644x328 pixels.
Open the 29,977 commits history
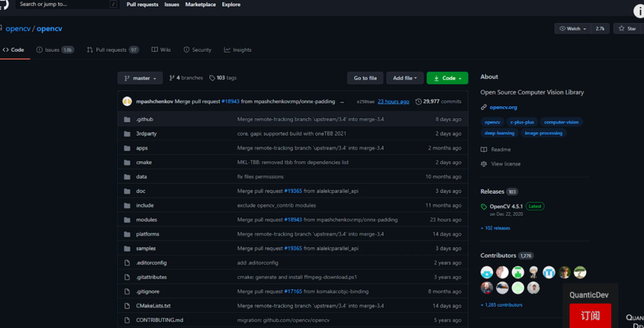coord(438,101)
